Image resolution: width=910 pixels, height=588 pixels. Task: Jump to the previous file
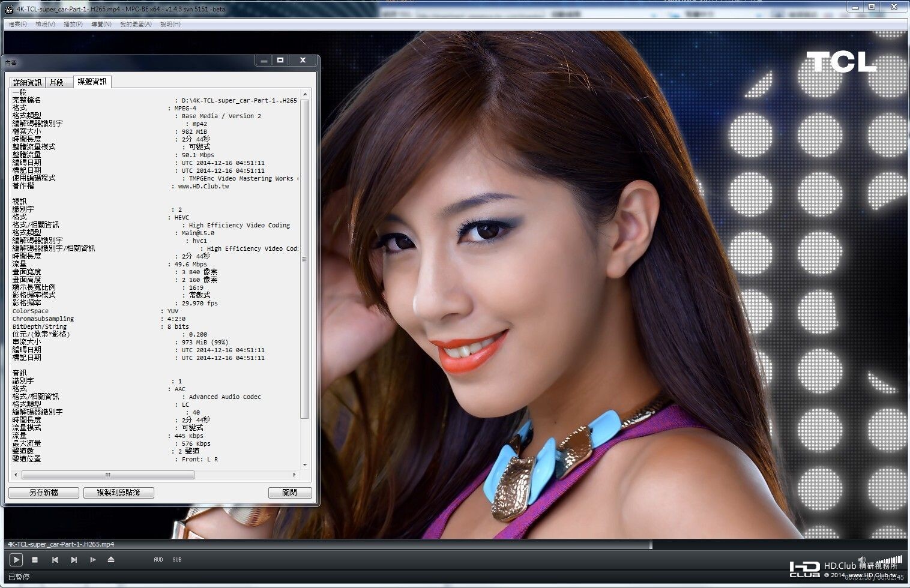click(55, 560)
